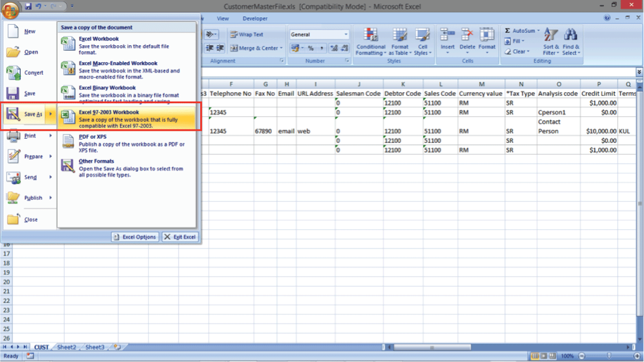The height and width of the screenshot is (362, 644).
Task: Publish copy as PDF or XPS
Action: (127, 143)
